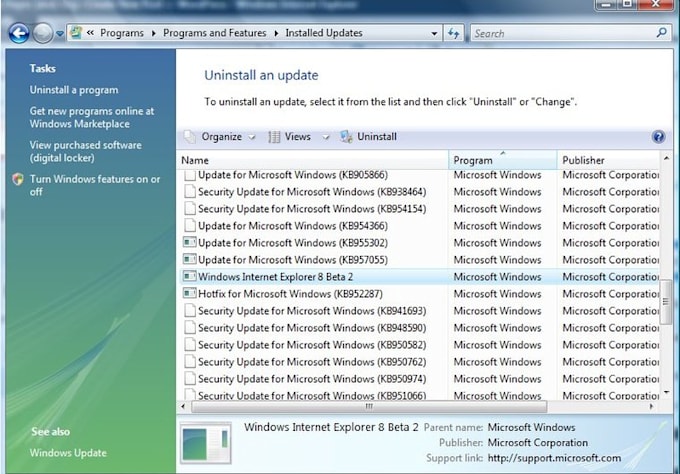Click page icon of KB954366 row

click(190, 225)
